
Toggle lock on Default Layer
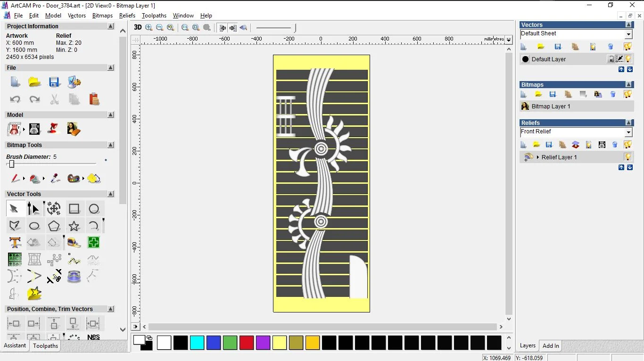click(x=611, y=59)
